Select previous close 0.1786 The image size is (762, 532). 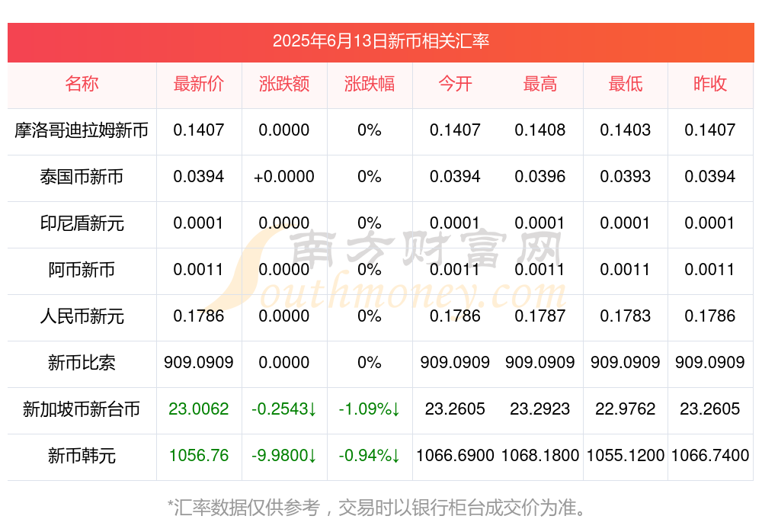tap(710, 316)
